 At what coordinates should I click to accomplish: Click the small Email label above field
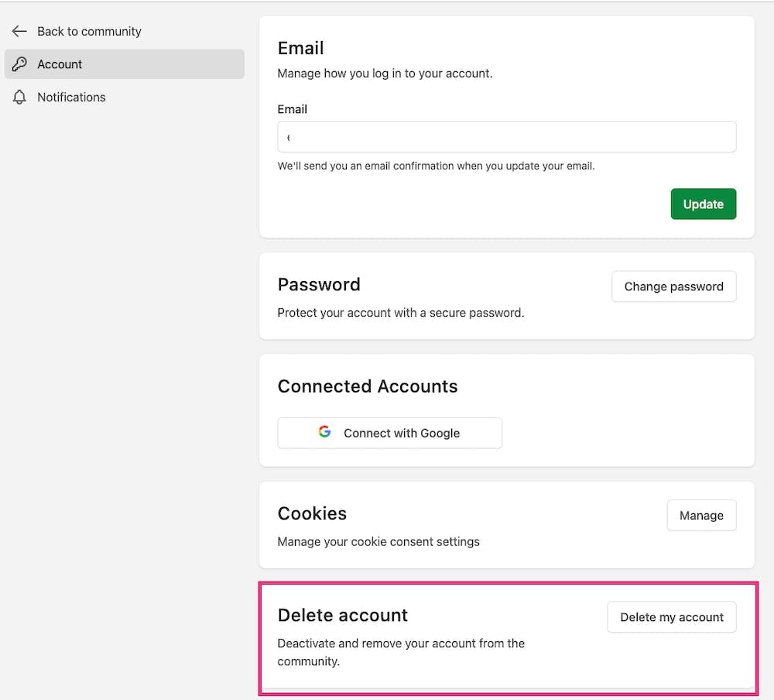(x=292, y=109)
